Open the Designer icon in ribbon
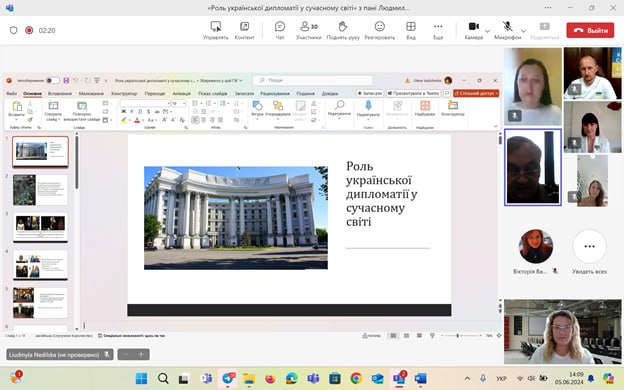This screenshot has height=390, width=624. [x=452, y=105]
